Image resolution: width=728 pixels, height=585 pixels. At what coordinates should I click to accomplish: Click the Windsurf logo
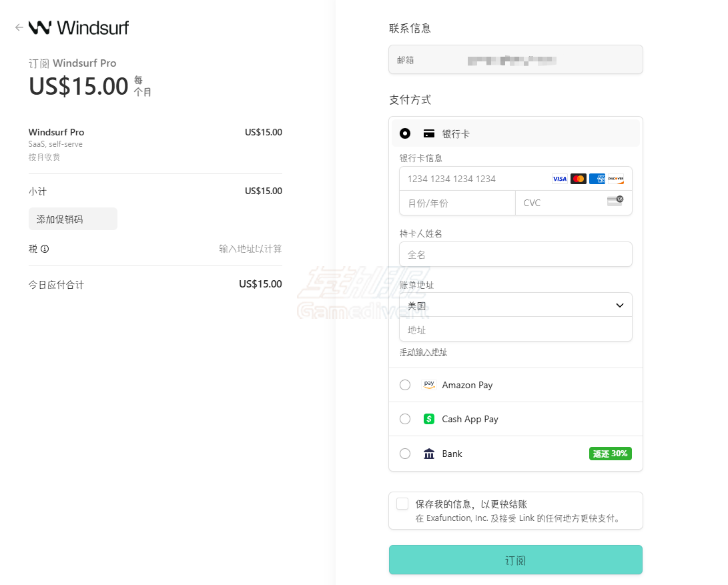79,27
